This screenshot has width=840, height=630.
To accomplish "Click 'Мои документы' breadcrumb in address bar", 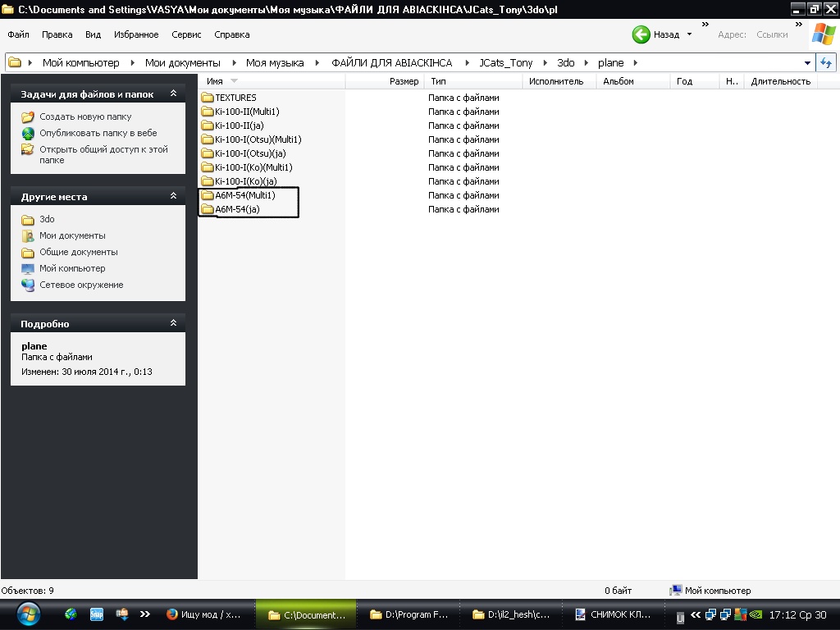I will [x=183, y=62].
